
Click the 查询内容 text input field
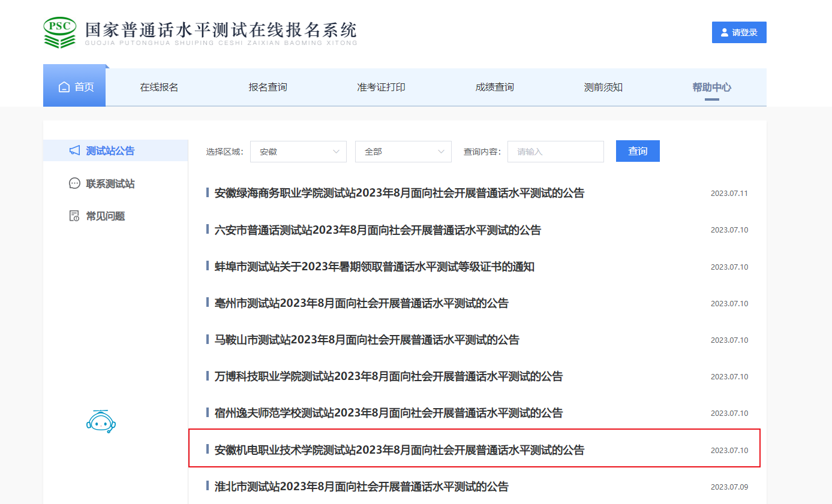coord(555,152)
